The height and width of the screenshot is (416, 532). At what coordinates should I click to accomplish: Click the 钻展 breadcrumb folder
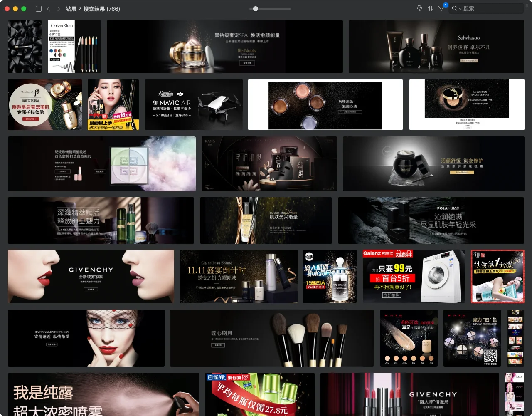71,9
